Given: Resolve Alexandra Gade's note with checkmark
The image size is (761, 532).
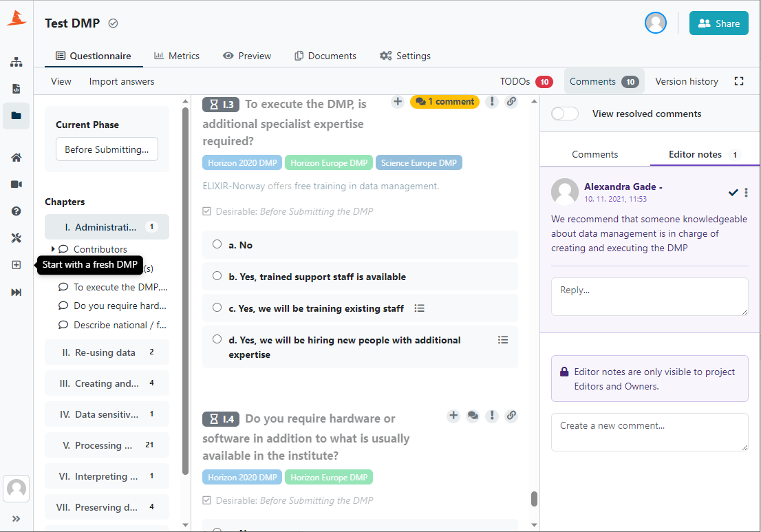Looking at the screenshot, I should (733, 193).
